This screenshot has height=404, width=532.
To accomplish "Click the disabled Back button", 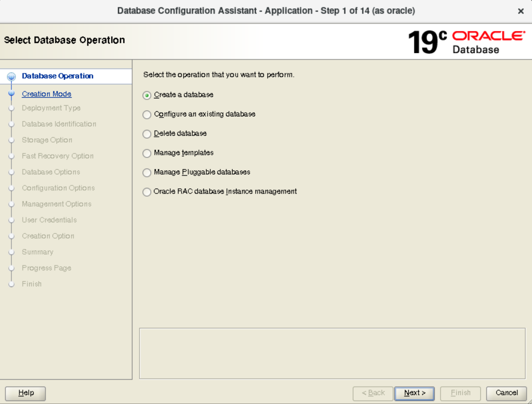I will (373, 393).
